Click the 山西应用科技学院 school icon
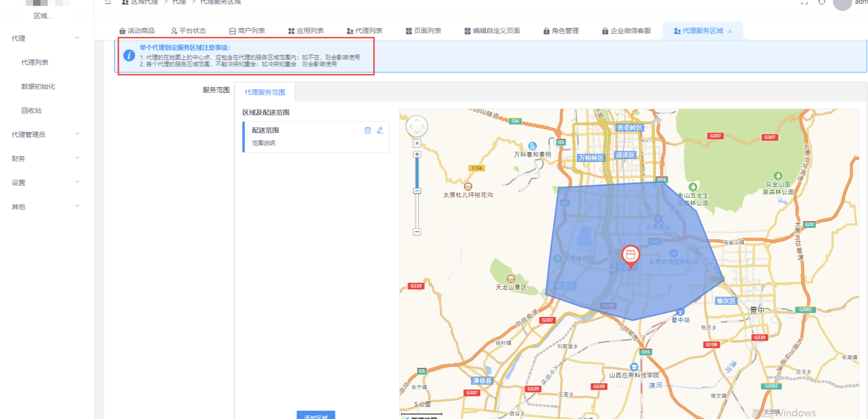Image resolution: width=868 pixels, height=419 pixels. [x=634, y=367]
